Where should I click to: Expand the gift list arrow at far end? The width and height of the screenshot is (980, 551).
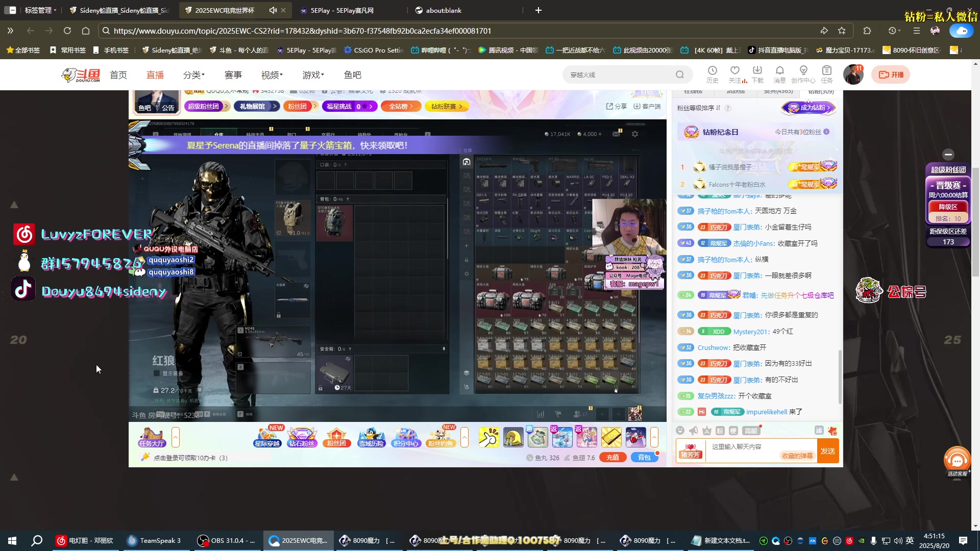tap(654, 437)
